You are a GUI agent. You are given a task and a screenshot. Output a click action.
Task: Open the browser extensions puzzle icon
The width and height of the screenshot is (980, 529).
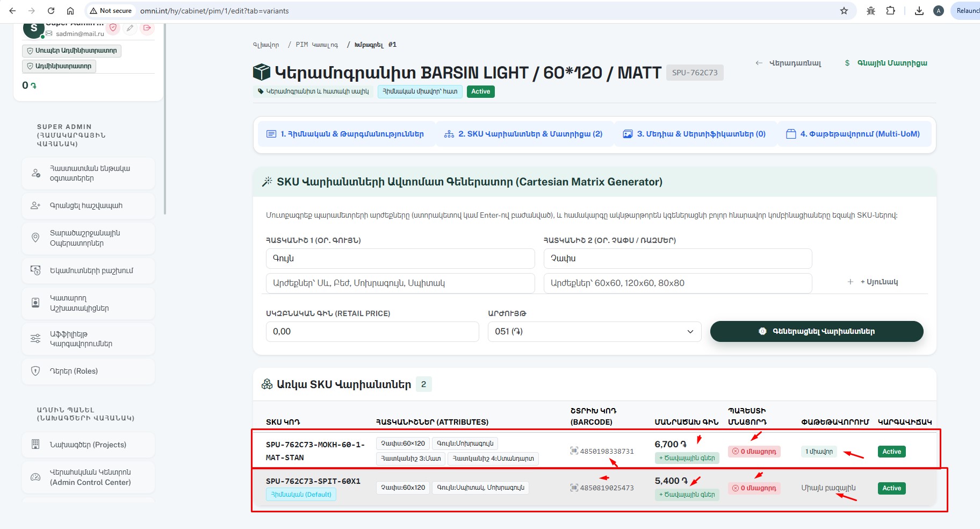(890, 11)
